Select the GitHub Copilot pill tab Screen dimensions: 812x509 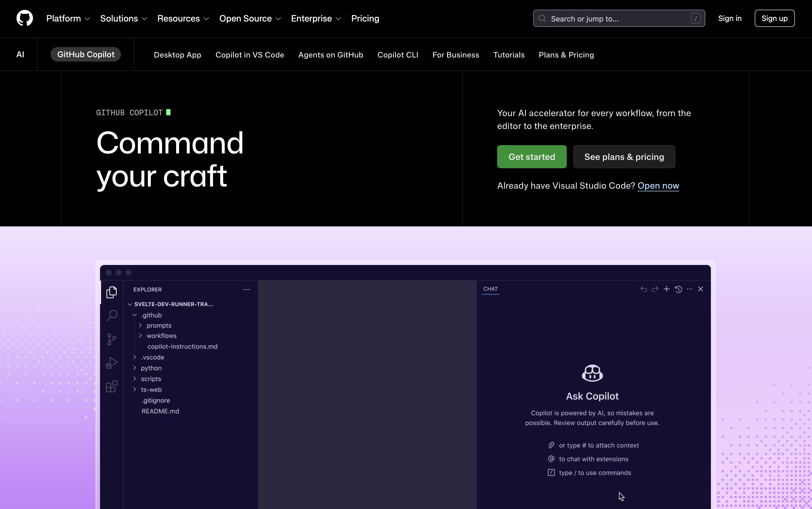click(x=86, y=54)
